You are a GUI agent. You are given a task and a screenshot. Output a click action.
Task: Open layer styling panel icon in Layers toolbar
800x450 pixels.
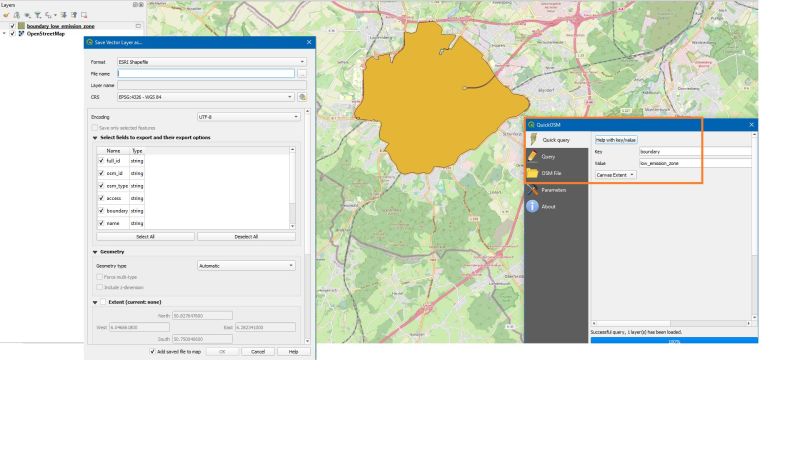(x=6, y=15)
